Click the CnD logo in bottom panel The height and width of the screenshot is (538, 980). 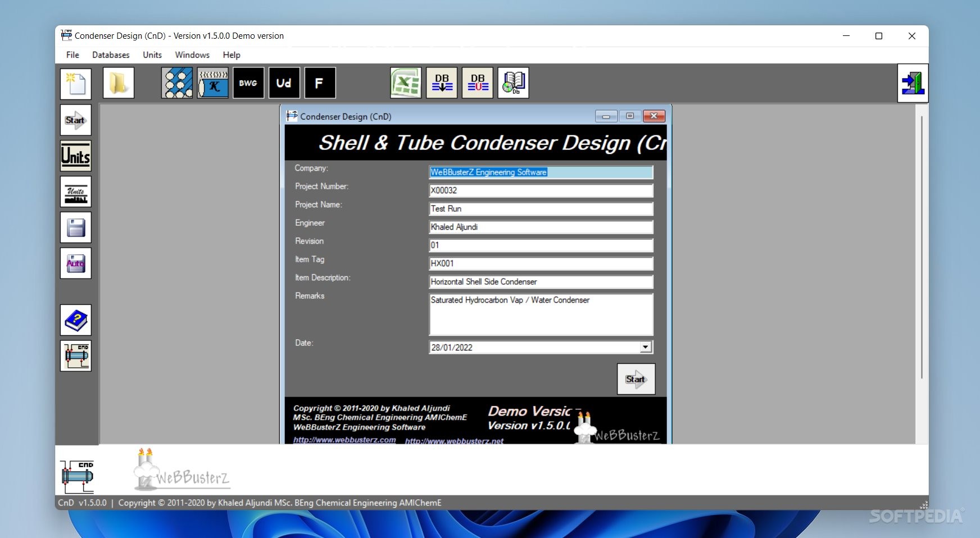[78, 477]
